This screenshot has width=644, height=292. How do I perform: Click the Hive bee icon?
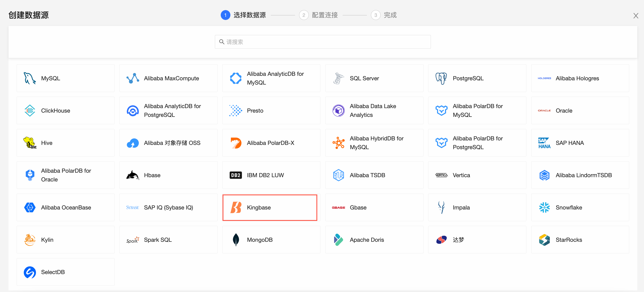pos(30,143)
